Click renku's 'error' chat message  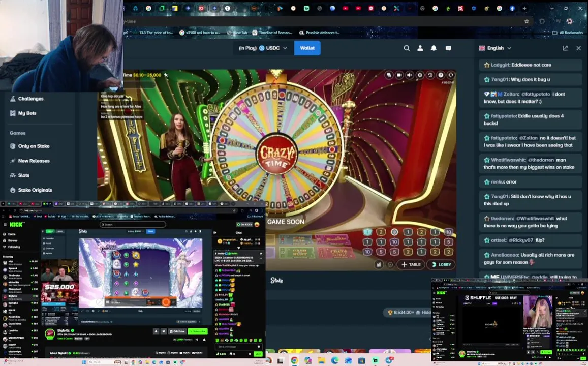tap(530, 182)
